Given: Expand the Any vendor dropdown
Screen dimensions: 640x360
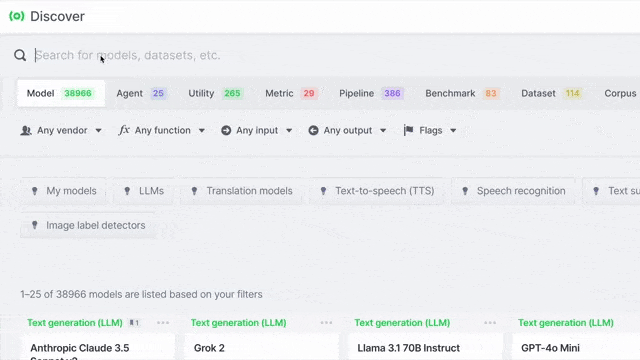Looking at the screenshot, I should (x=61, y=131).
